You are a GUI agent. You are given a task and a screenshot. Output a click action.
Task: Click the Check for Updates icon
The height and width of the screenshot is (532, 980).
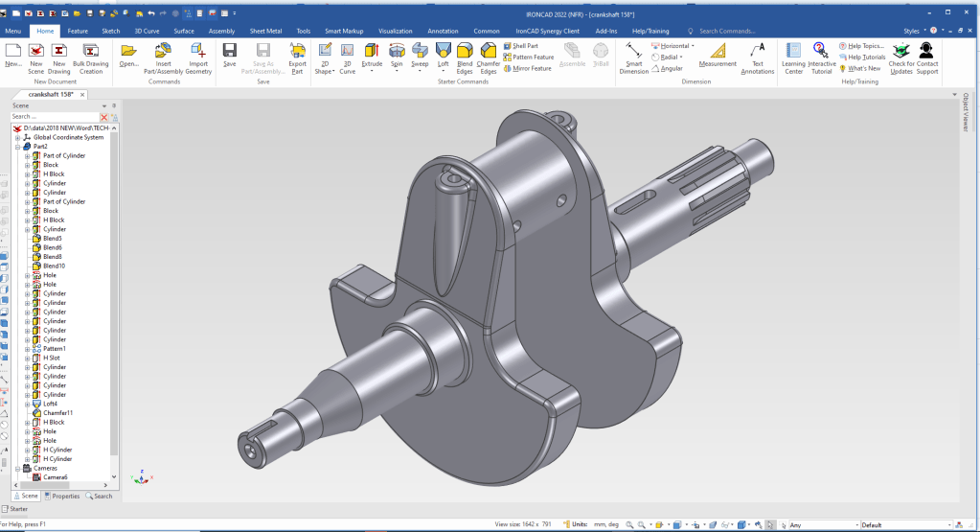(900, 52)
